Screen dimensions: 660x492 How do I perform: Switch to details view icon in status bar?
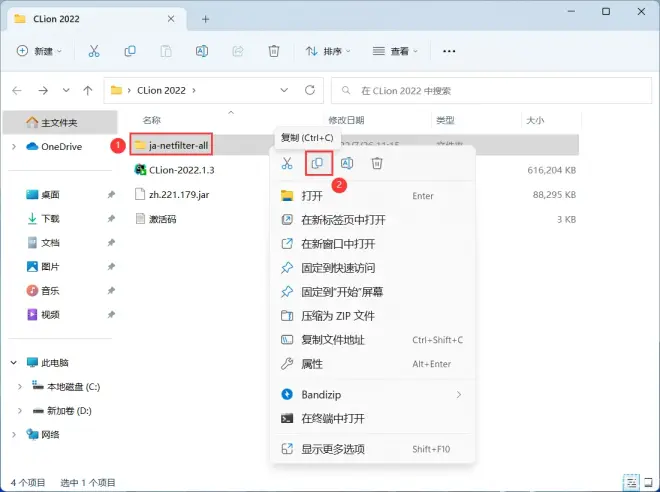631,482
